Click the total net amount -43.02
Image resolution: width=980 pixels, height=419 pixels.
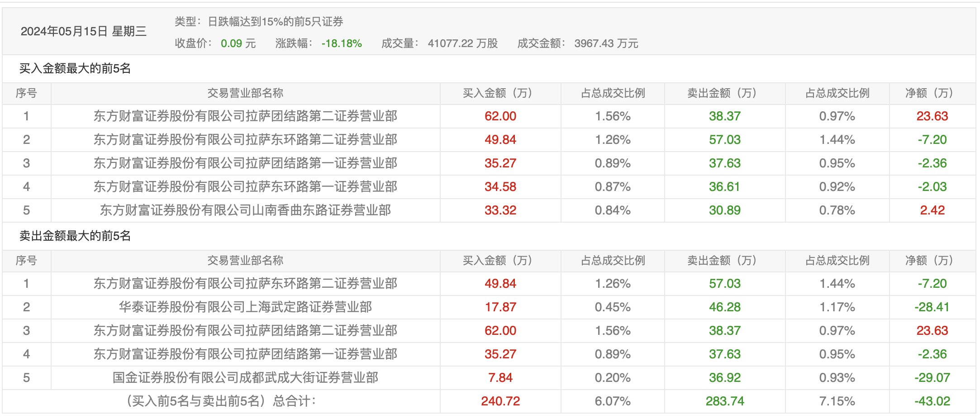(932, 401)
